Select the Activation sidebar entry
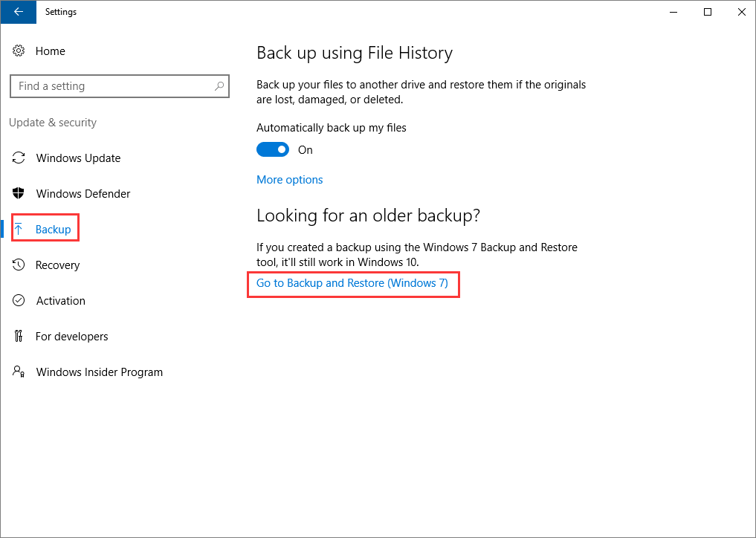The width and height of the screenshot is (756, 538). pyautogui.click(x=60, y=300)
